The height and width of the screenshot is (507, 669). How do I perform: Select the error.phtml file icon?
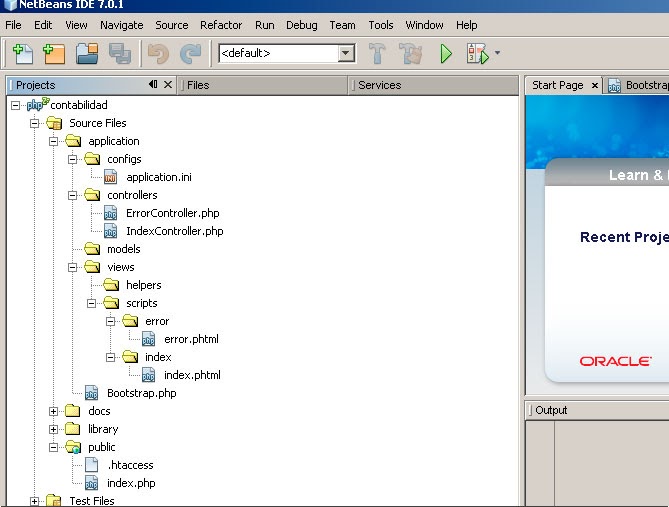148,339
